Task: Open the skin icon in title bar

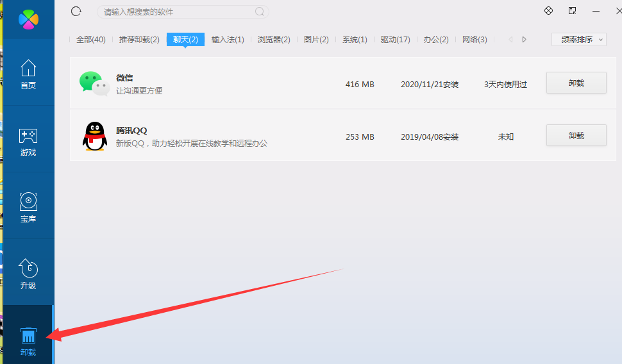Action: (x=549, y=11)
